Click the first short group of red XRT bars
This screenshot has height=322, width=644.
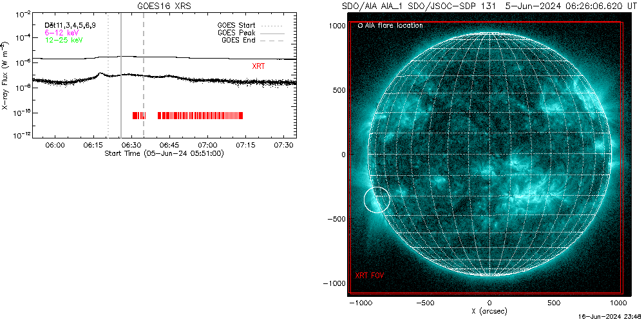point(139,115)
